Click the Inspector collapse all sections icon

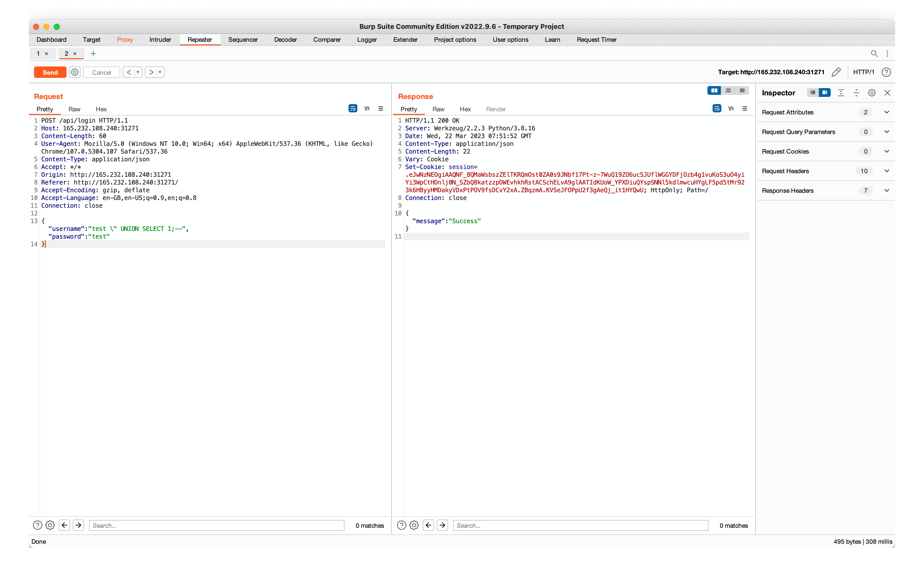pos(856,93)
